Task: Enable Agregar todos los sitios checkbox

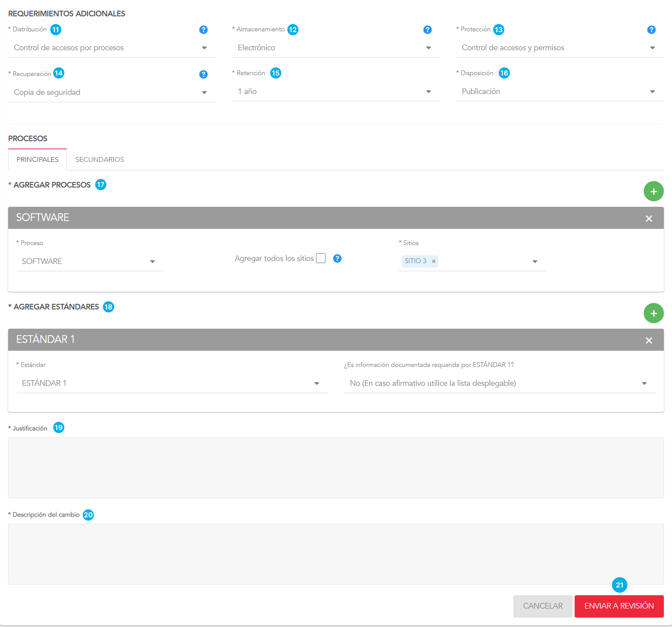Action: [x=321, y=258]
